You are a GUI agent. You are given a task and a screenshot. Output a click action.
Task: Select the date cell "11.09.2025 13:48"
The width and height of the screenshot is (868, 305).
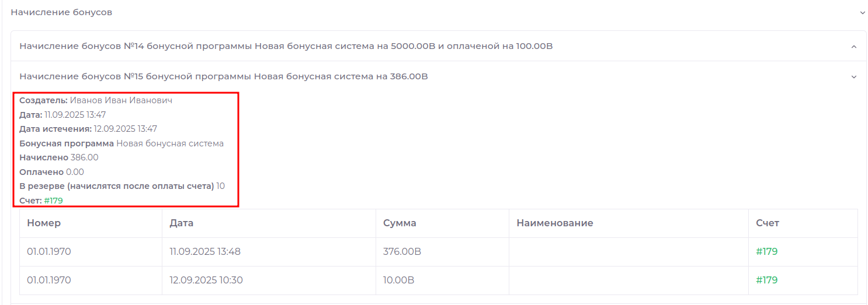tap(205, 252)
